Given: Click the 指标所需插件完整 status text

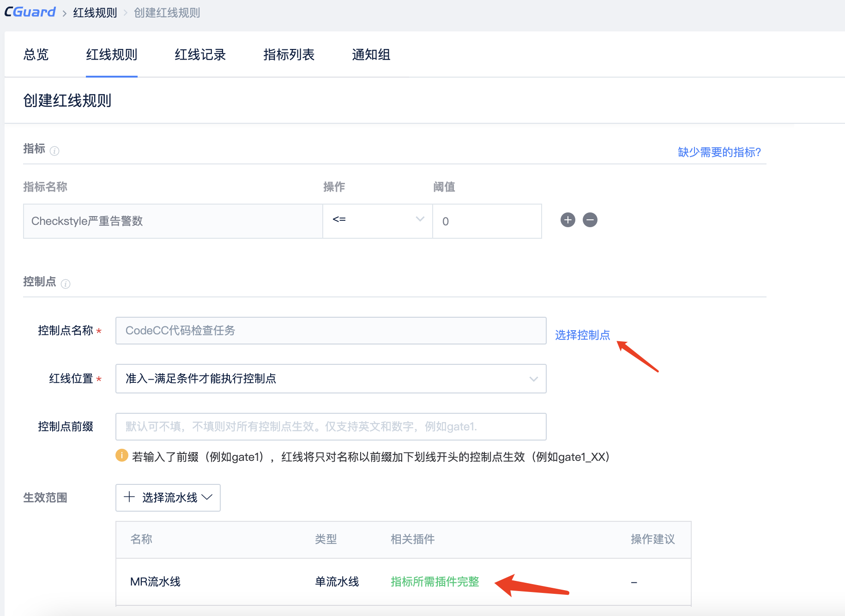Looking at the screenshot, I should click(435, 582).
